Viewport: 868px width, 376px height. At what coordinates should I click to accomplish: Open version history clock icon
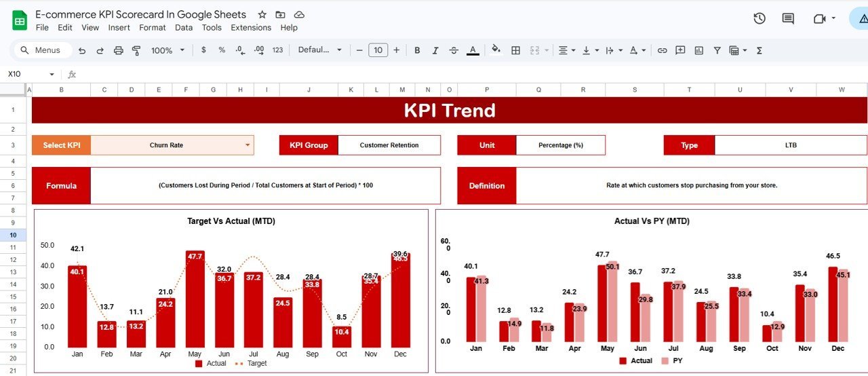(x=759, y=19)
